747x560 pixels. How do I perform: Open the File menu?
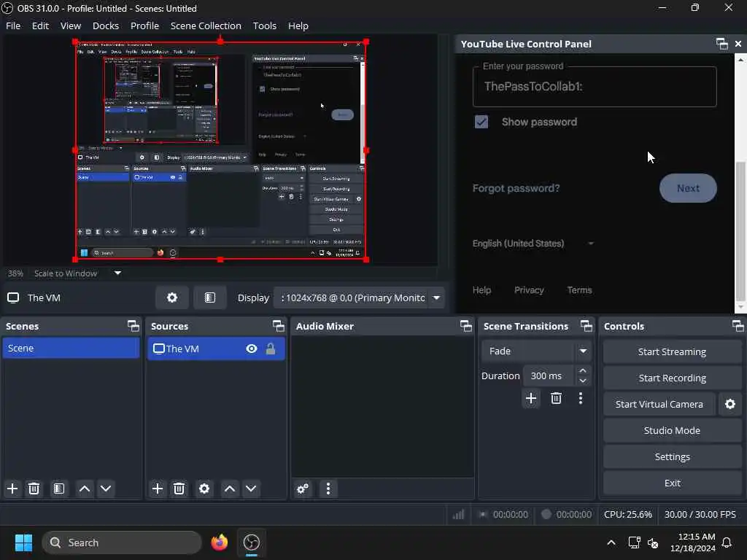13,26
